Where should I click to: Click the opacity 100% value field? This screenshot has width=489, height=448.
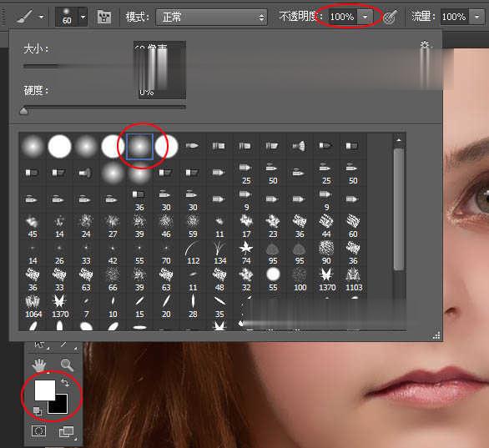(x=342, y=17)
